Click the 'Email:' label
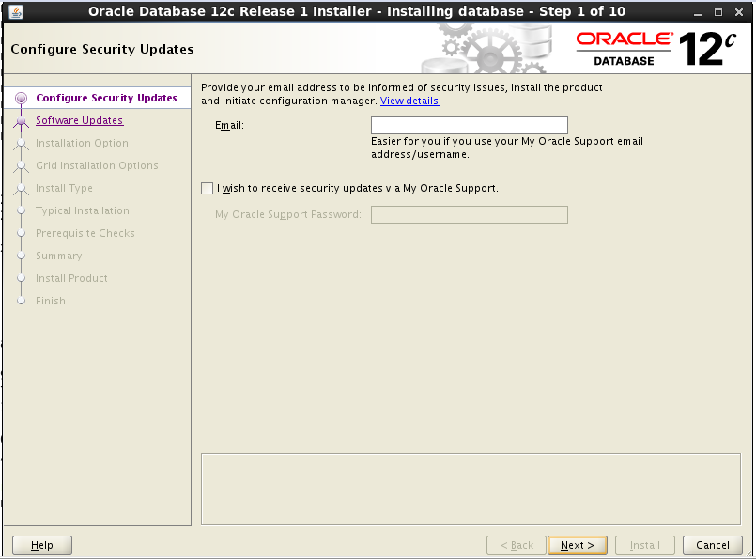 [x=229, y=125]
